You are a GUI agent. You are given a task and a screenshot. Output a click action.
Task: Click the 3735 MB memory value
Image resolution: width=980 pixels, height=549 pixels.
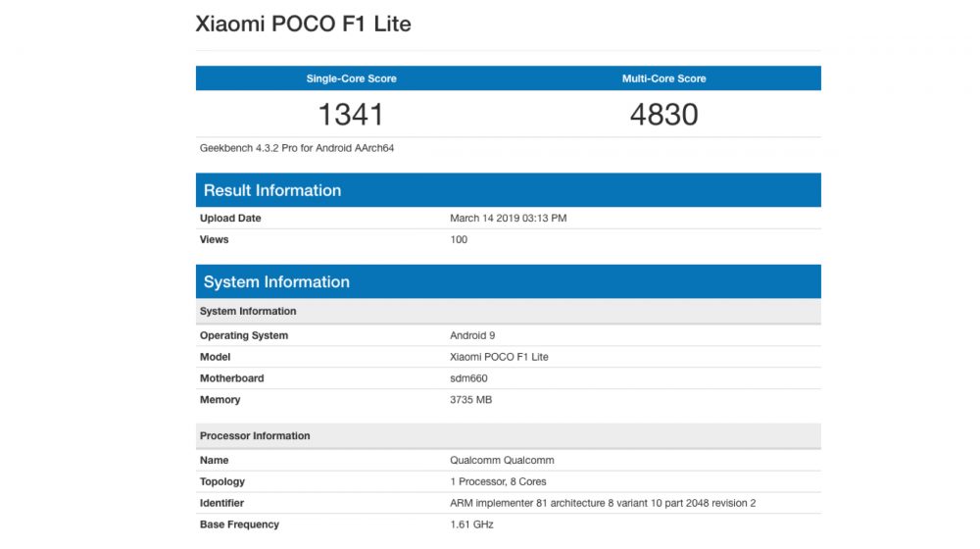[470, 400]
